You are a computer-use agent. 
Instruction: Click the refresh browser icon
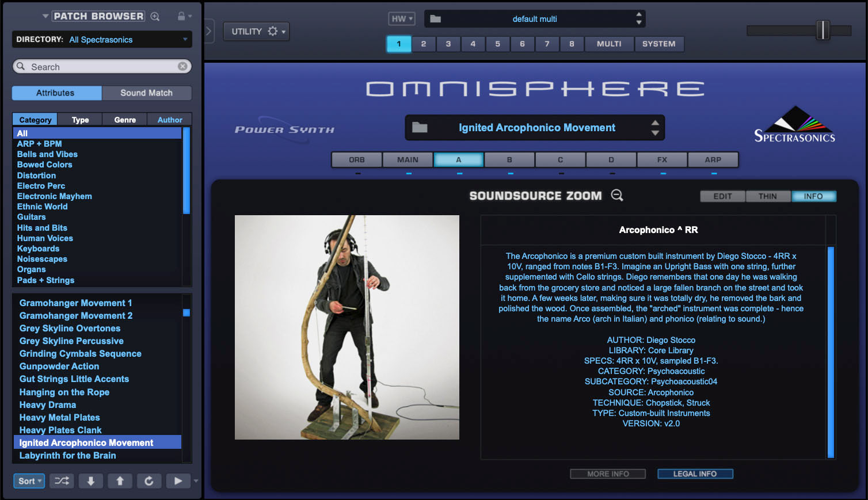[149, 481]
